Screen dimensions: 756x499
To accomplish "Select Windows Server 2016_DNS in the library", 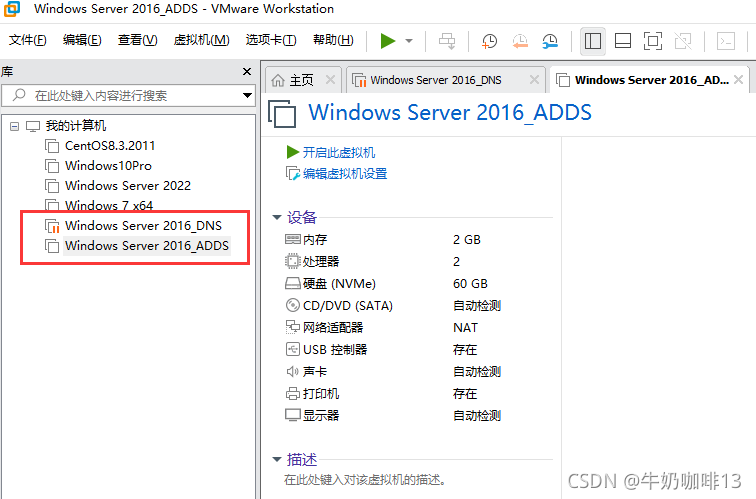I will 143,226.
